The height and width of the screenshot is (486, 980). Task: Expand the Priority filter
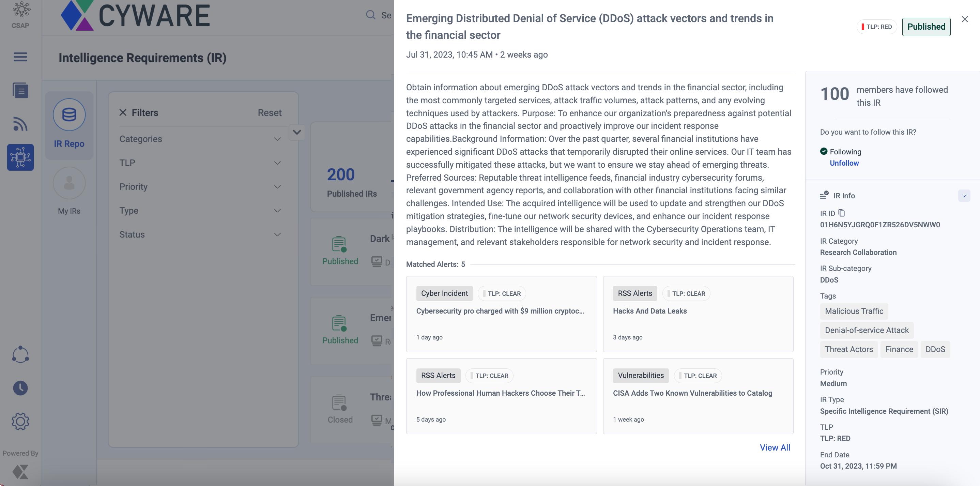pyautogui.click(x=200, y=187)
